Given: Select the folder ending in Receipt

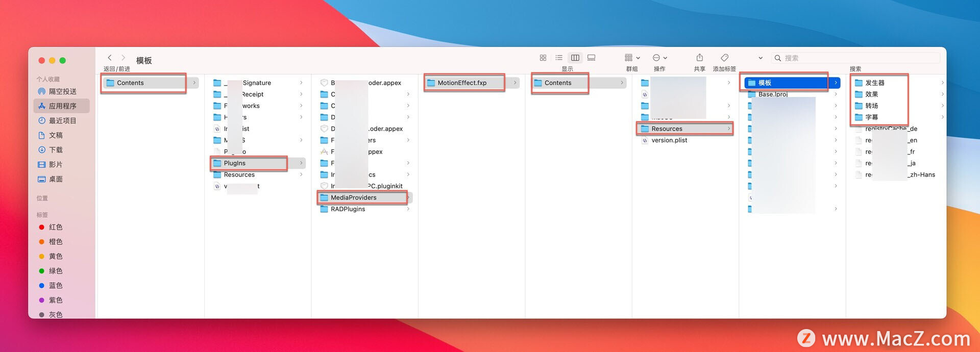Looking at the screenshot, I should pos(258,94).
